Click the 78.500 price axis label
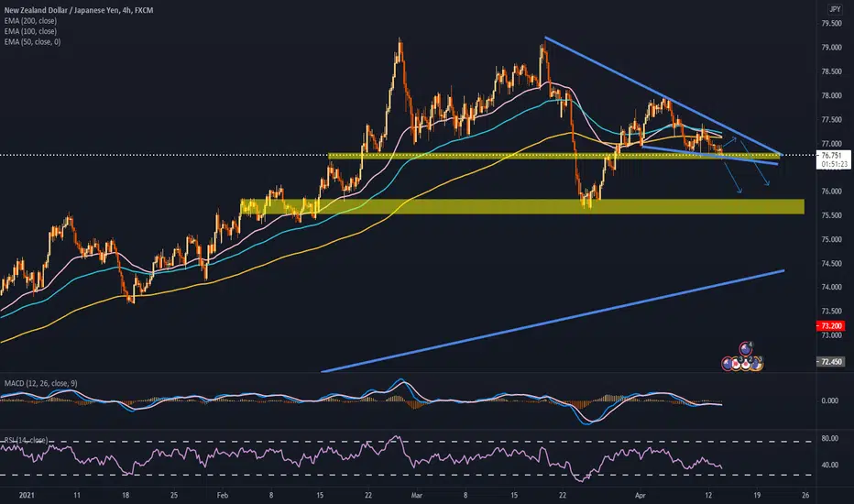 [831, 71]
